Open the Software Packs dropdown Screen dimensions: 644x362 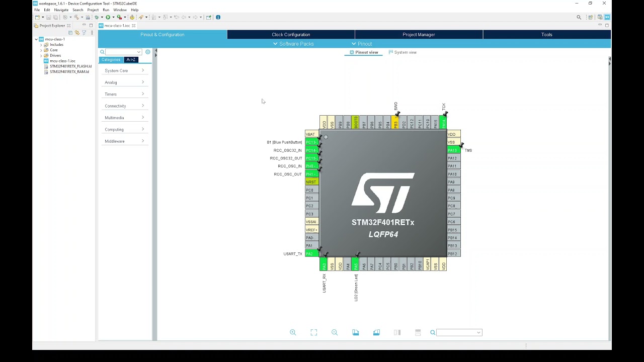tap(293, 44)
